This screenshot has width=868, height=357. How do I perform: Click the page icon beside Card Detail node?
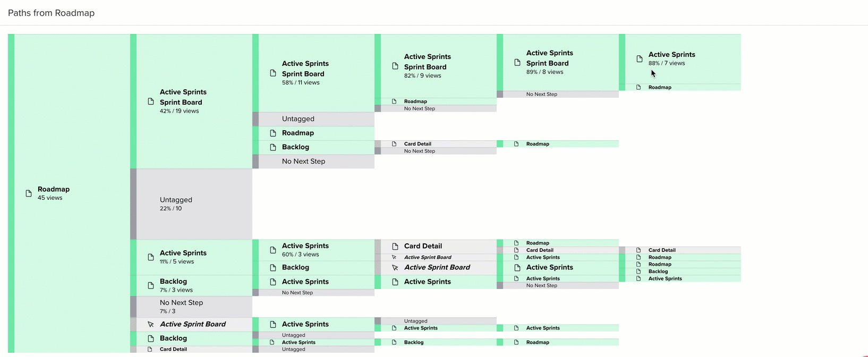pos(395,246)
